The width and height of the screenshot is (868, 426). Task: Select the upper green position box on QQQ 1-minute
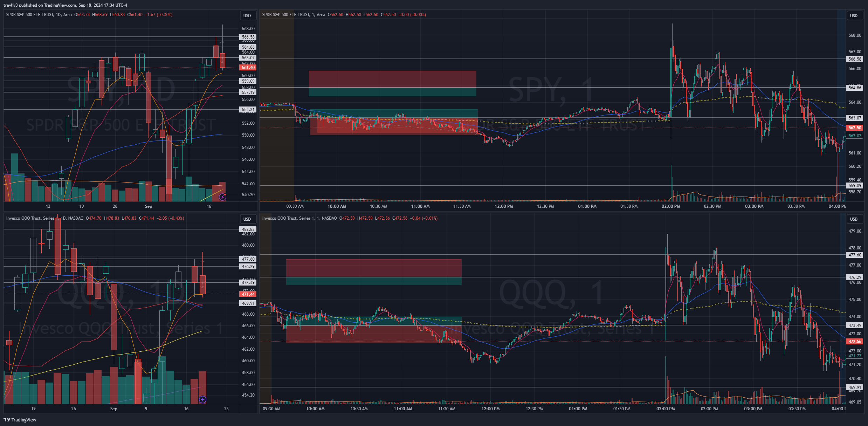(373, 281)
